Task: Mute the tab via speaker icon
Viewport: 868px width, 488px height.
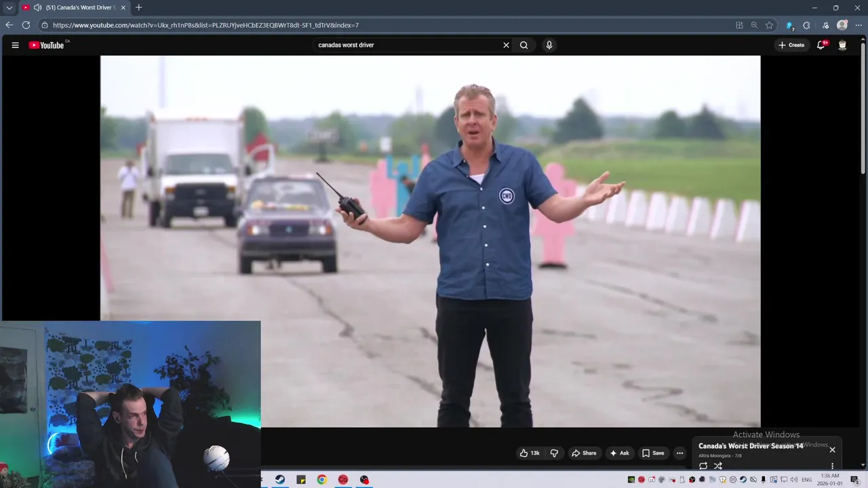Action: point(37,7)
